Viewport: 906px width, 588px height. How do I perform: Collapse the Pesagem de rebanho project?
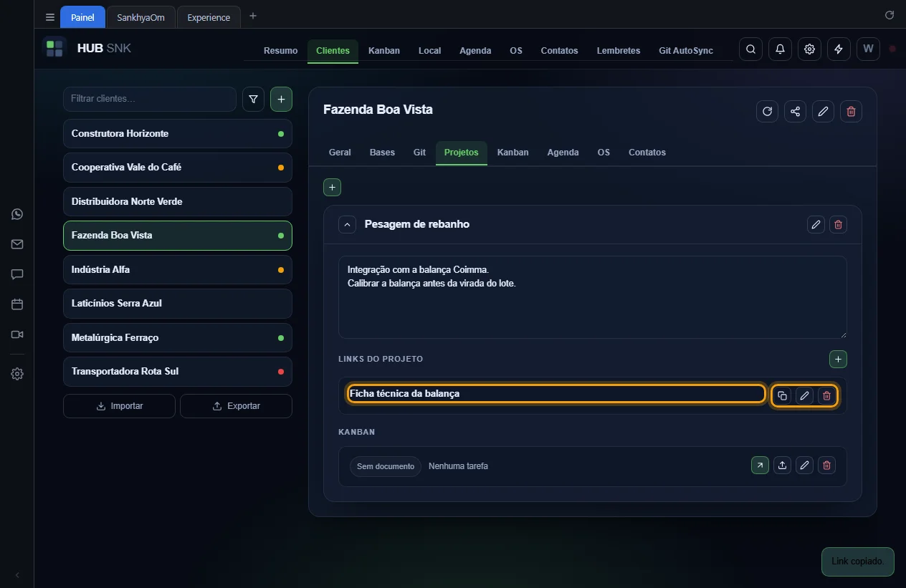[347, 225]
